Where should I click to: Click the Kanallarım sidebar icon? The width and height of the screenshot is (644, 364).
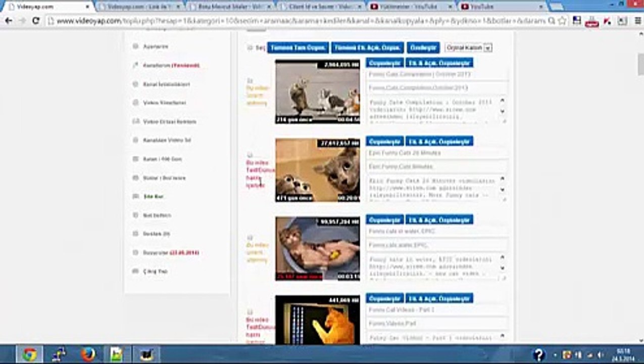click(x=135, y=65)
